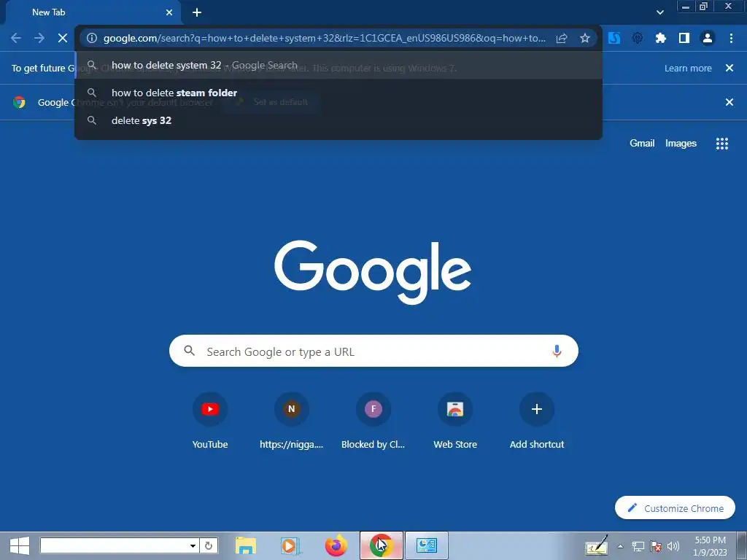Expand the taskbar address dropdown arrow
Image resolution: width=747 pixels, height=560 pixels.
(193, 545)
